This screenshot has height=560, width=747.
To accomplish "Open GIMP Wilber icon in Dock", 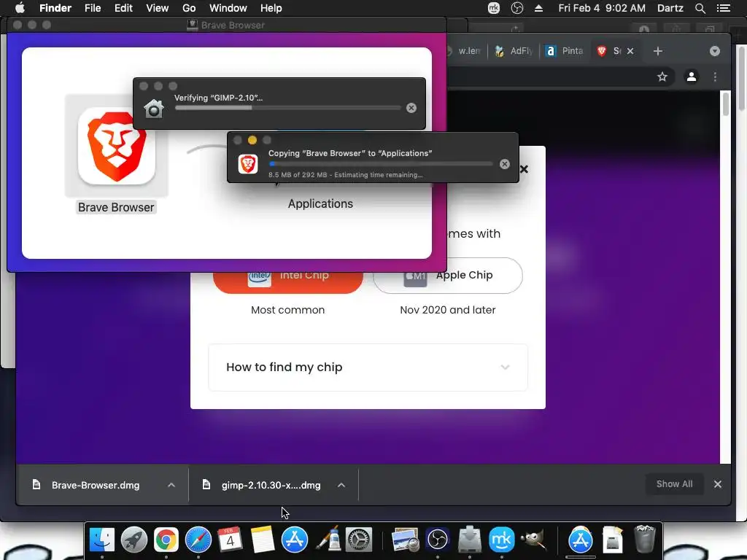I will 533,540.
